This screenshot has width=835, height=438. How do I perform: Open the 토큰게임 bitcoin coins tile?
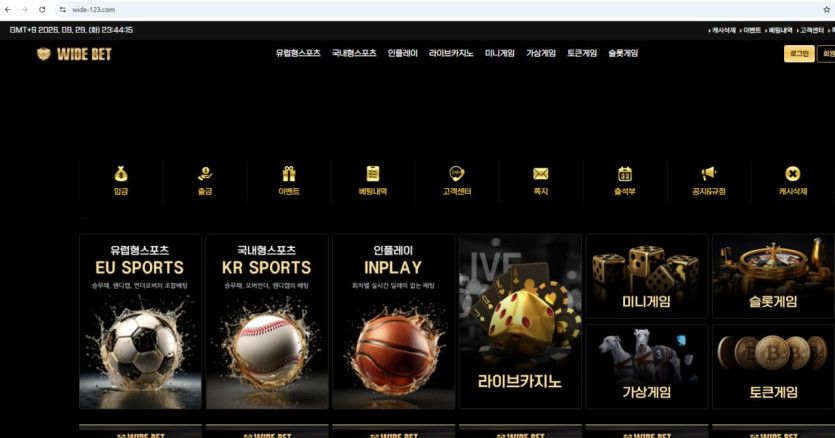click(774, 367)
